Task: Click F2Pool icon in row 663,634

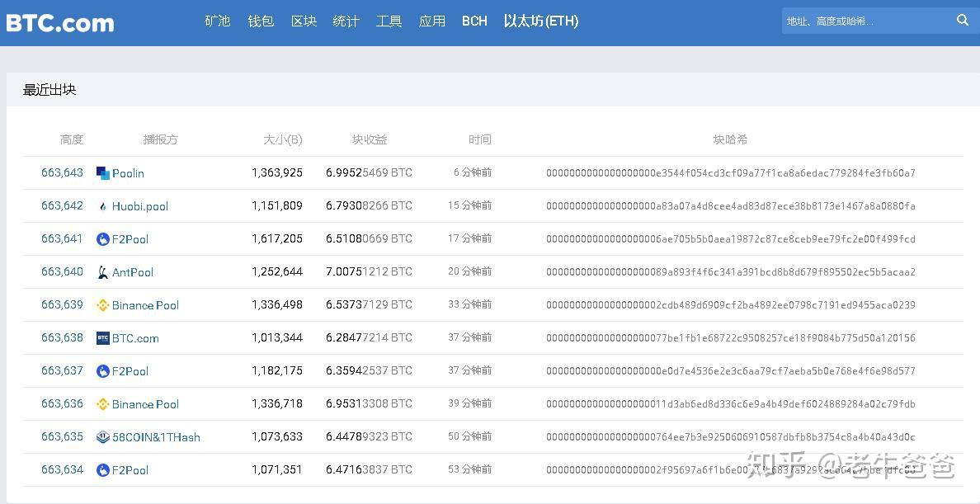Action: click(x=103, y=470)
